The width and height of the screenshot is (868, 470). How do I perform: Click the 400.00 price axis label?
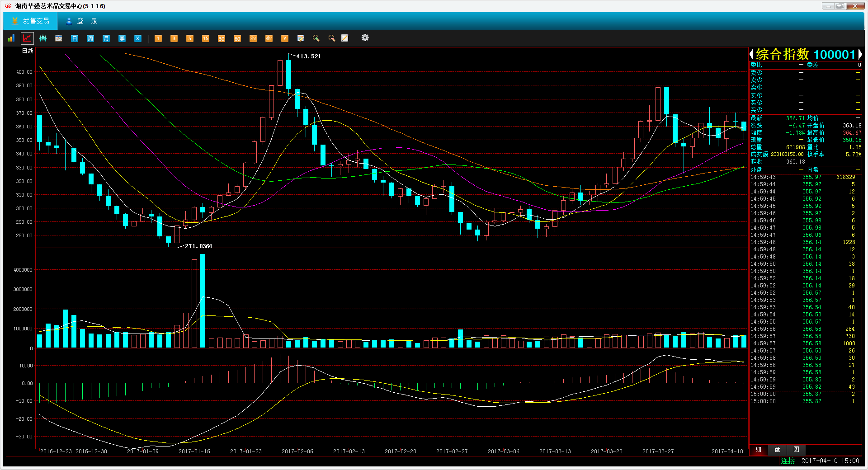[24, 72]
